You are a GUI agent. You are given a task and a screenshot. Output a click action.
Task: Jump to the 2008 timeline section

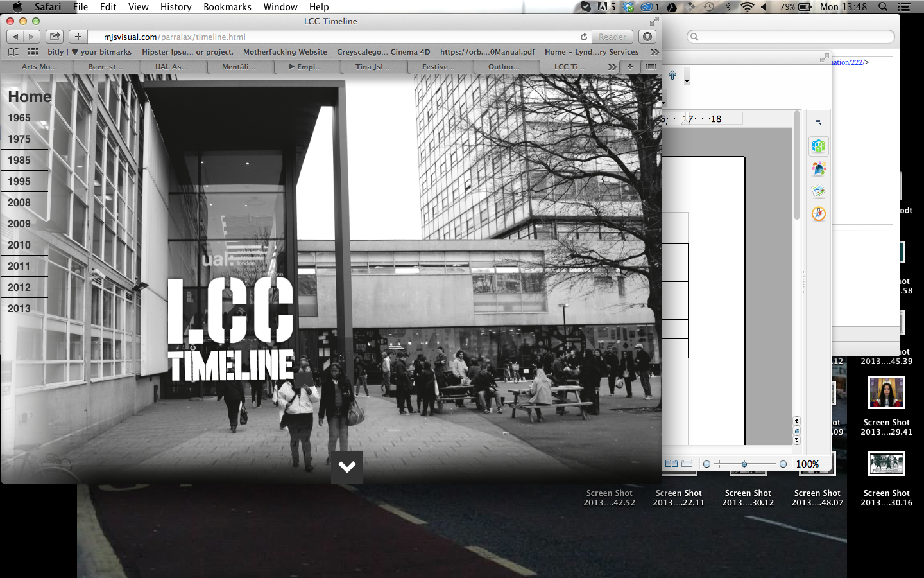[x=19, y=202]
